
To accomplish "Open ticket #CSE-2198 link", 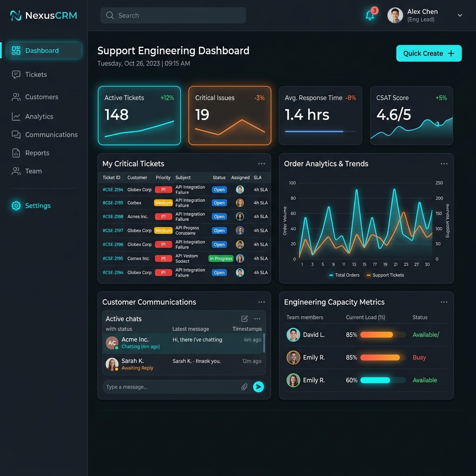I will pyautogui.click(x=113, y=217).
